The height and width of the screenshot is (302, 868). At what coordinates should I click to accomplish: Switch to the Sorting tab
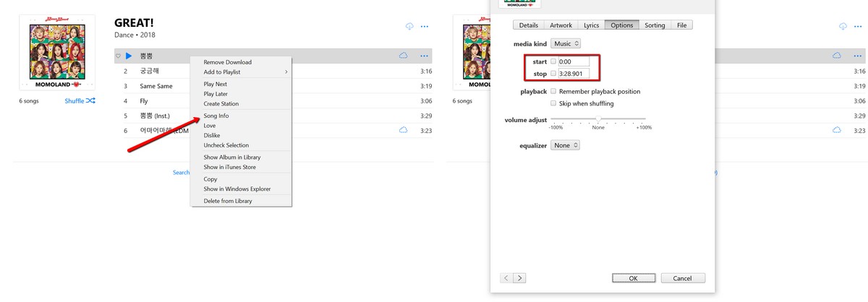655,25
